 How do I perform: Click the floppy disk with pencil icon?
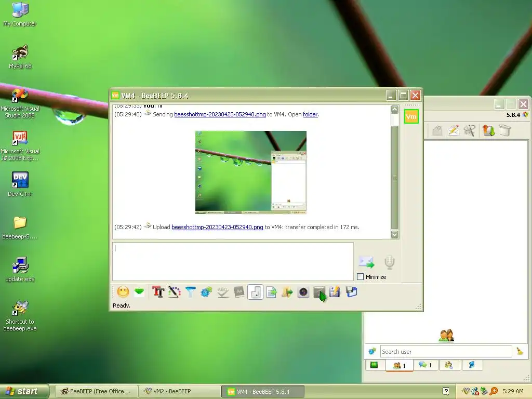[335, 292]
